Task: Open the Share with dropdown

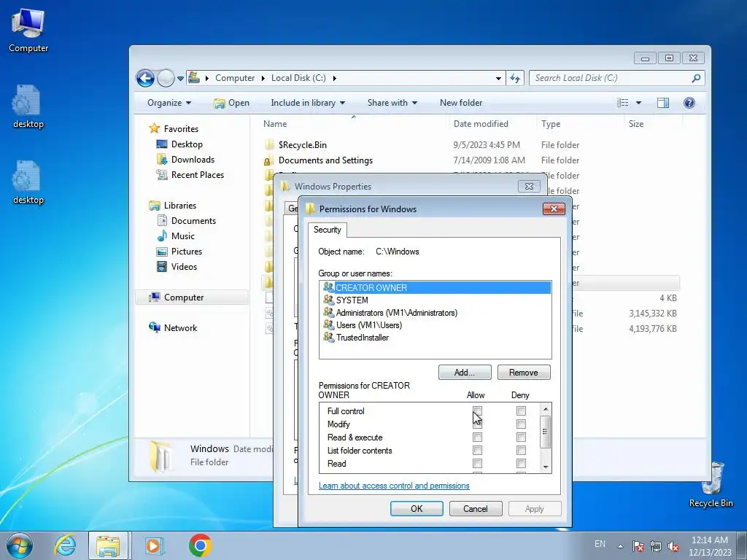Action: [x=392, y=103]
